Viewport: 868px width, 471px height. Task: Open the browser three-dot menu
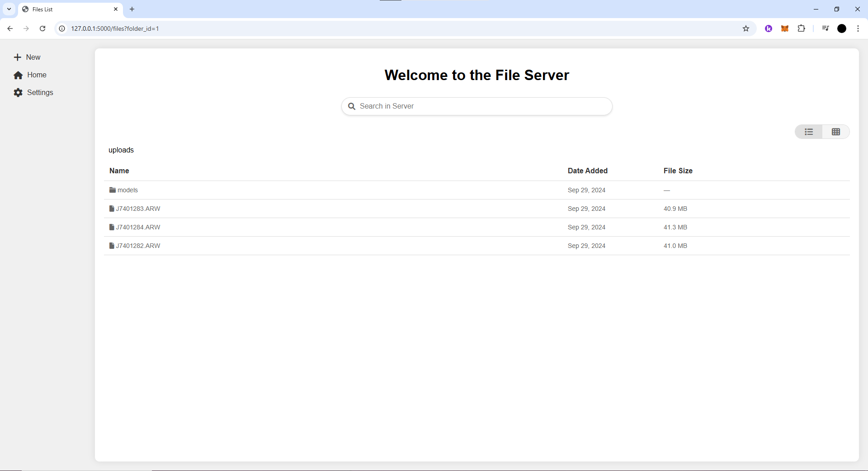(x=858, y=29)
